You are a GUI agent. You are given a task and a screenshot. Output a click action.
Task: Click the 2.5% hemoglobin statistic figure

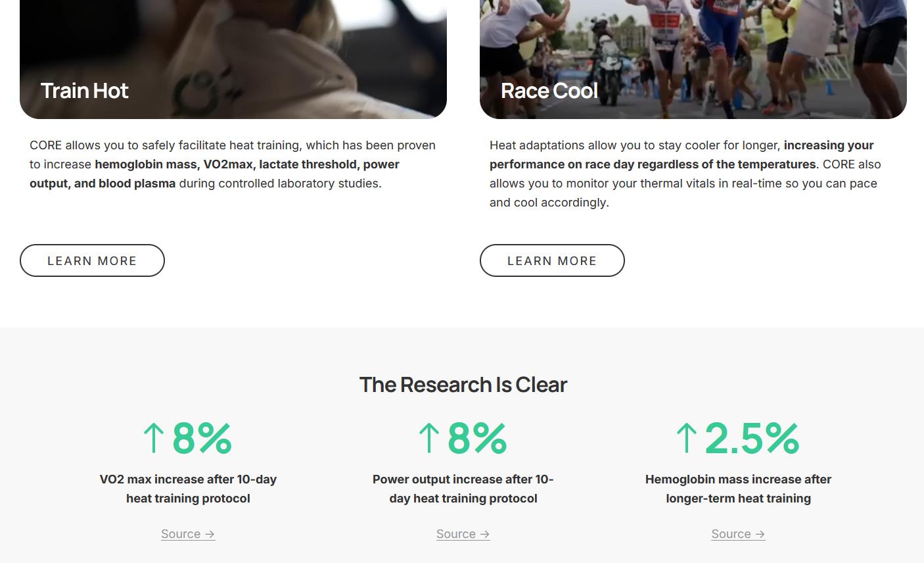click(x=752, y=438)
